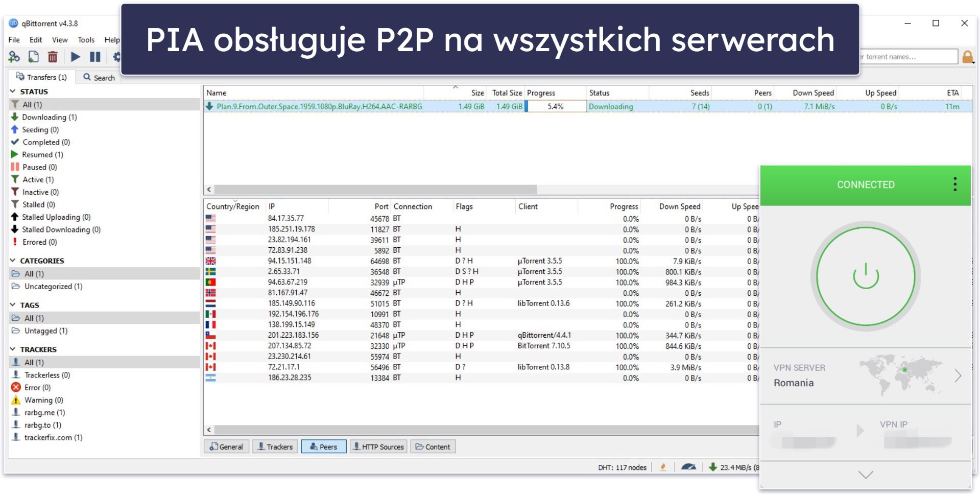Screen dimensions: 980x494
Task: Click the red Delete torrent trash icon
Action: point(53,57)
